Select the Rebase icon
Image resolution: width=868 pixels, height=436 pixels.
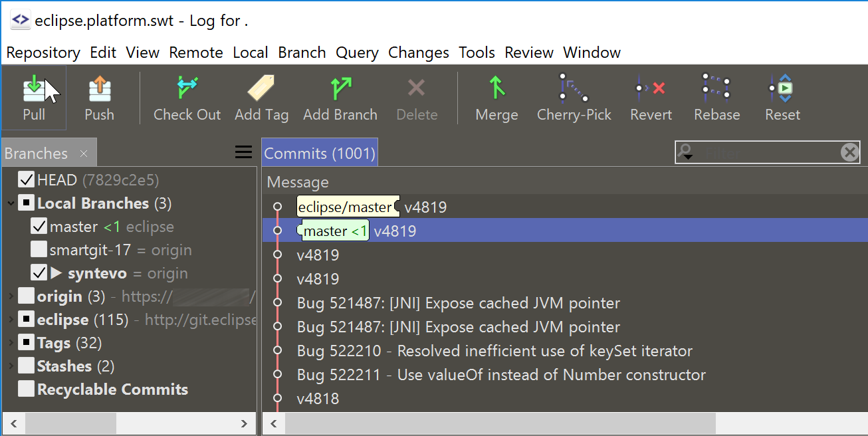click(x=716, y=96)
